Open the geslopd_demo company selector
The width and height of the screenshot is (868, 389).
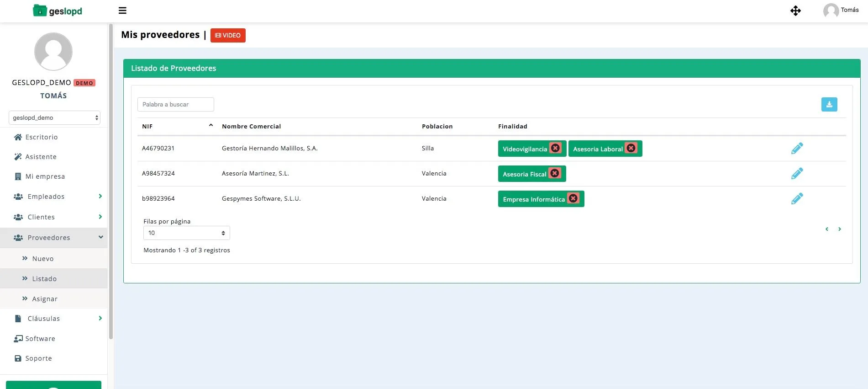54,117
